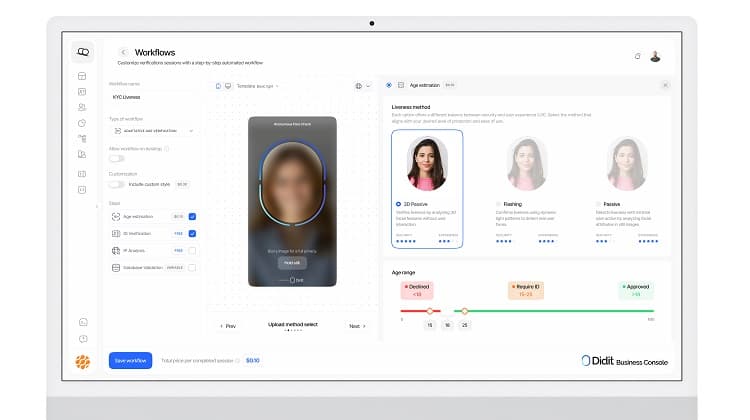Click the Declined age slider handle
The height and width of the screenshot is (420, 750).
[x=432, y=311]
